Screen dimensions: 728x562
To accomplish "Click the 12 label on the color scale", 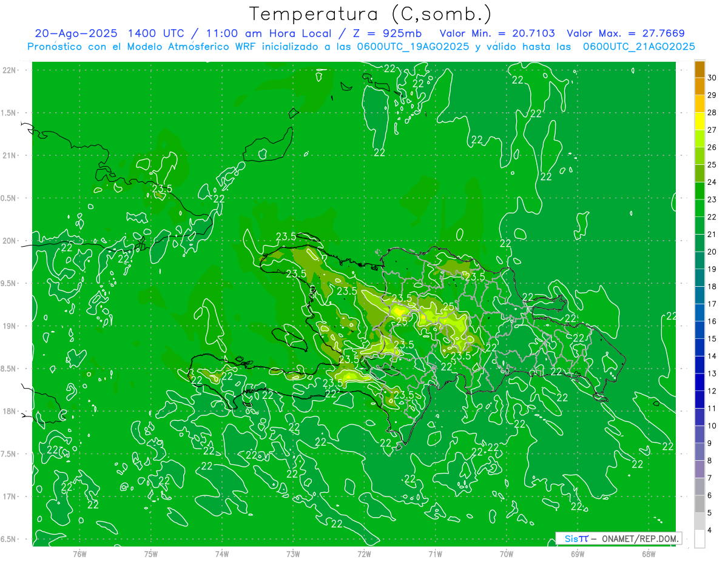I will (x=712, y=391).
